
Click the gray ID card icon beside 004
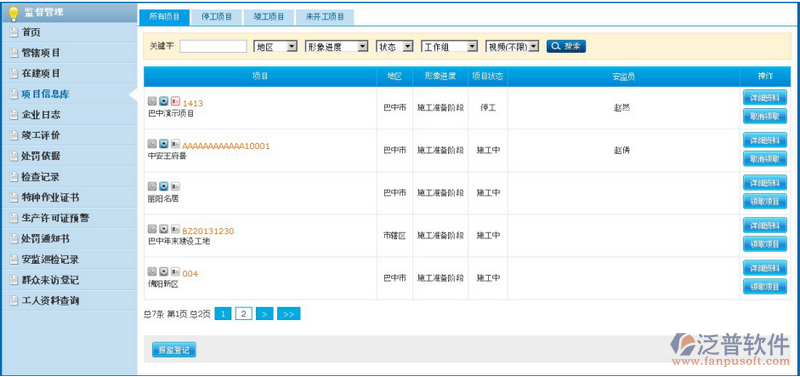click(175, 271)
